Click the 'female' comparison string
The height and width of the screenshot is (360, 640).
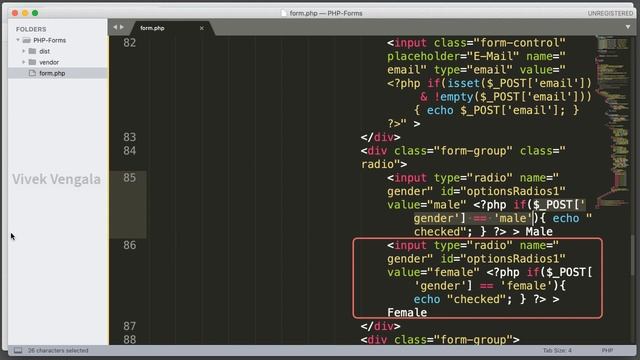pyautogui.click(x=526, y=285)
